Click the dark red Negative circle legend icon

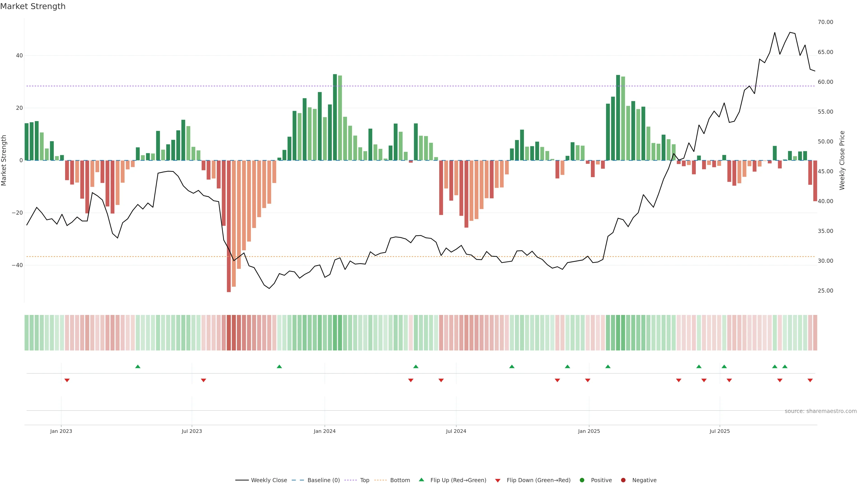click(623, 480)
